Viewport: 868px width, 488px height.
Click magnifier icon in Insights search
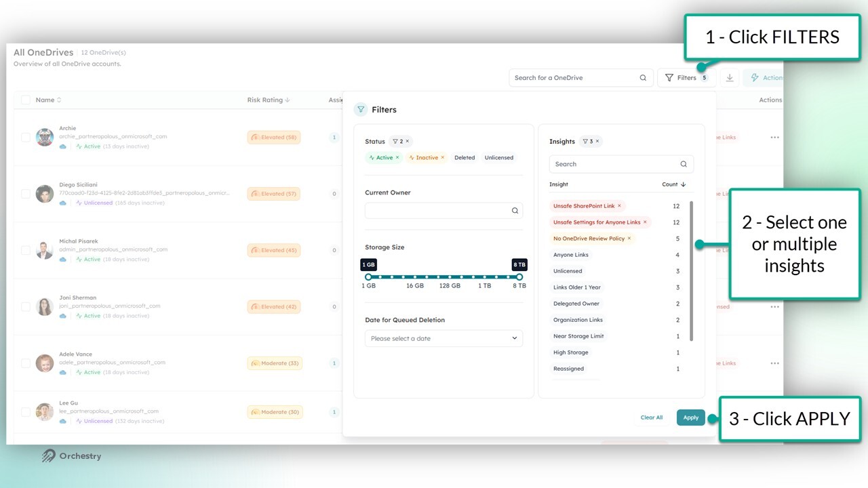pos(684,164)
